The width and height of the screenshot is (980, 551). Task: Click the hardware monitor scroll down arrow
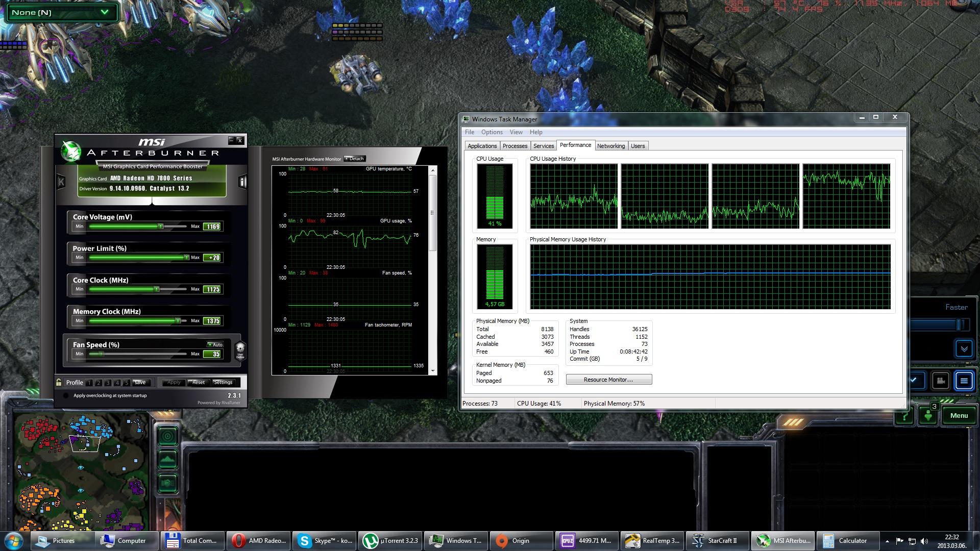pos(433,371)
